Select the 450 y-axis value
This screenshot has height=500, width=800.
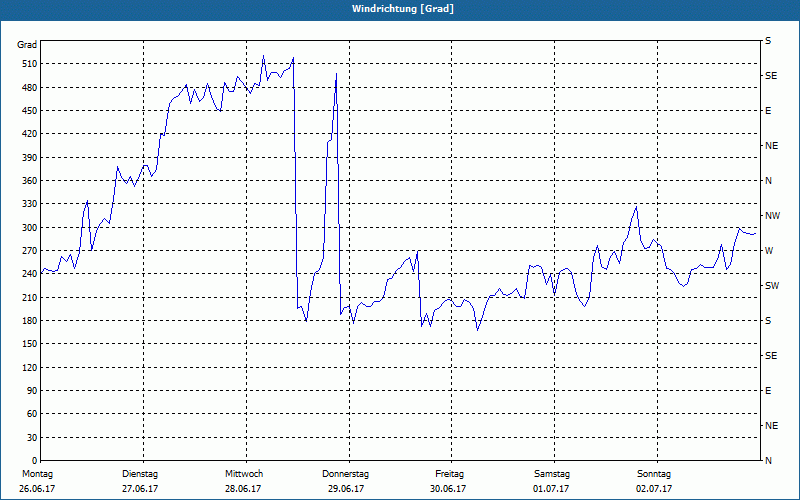[x=30, y=111]
